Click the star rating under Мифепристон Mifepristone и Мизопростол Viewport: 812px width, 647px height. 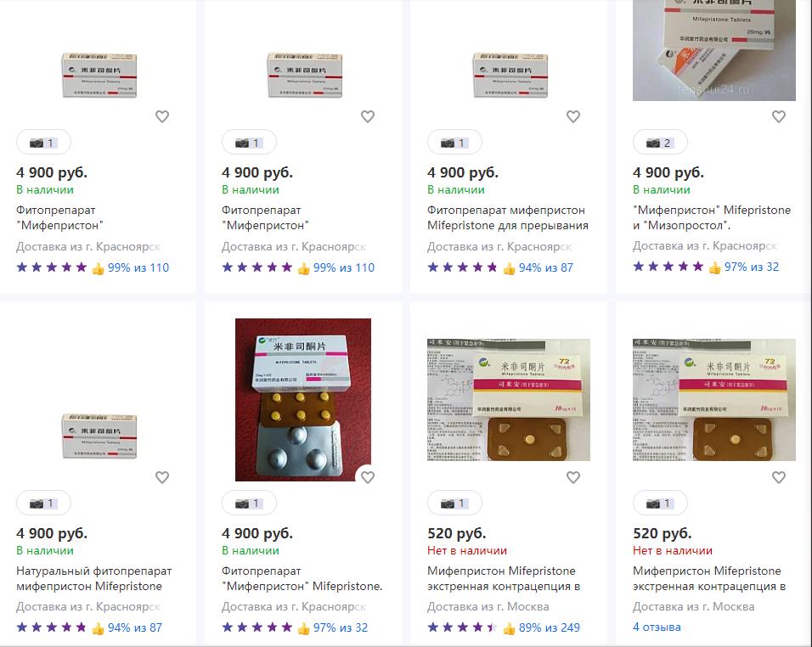[668, 267]
